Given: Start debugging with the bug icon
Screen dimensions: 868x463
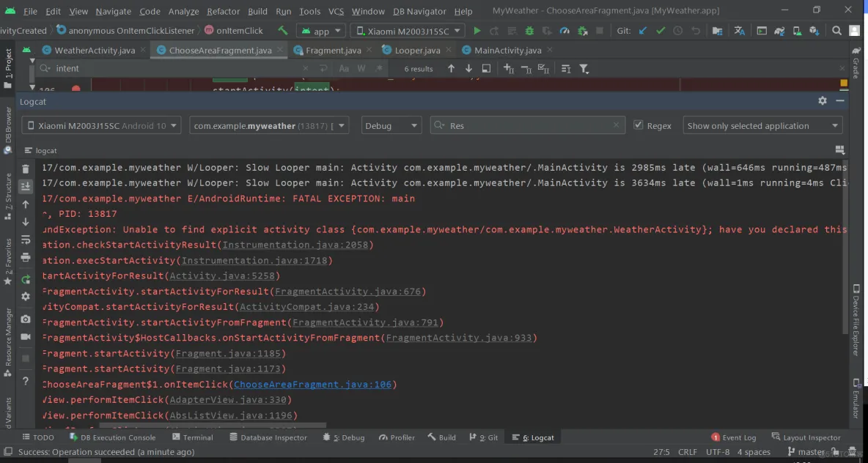Looking at the screenshot, I should pos(530,31).
